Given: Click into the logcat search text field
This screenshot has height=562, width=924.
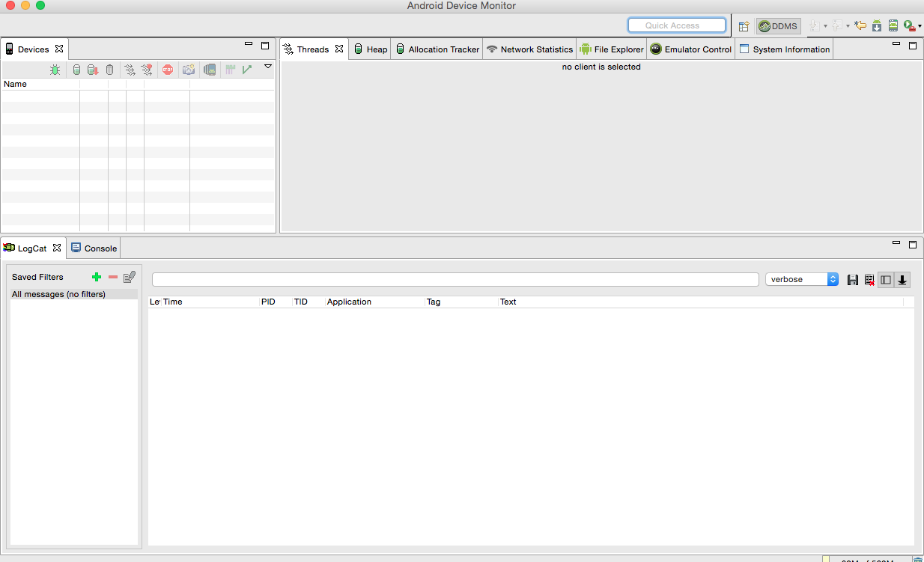Looking at the screenshot, I should pos(455,279).
